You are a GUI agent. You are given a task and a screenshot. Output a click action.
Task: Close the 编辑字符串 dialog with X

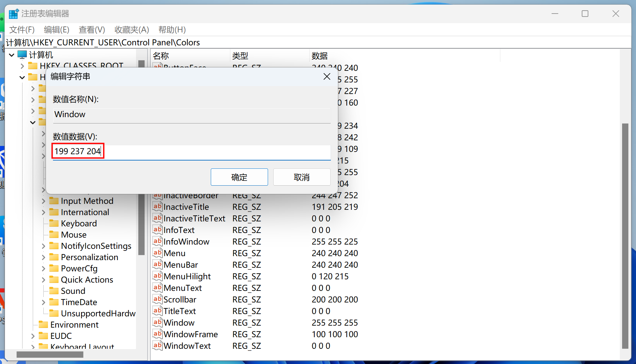pos(327,76)
